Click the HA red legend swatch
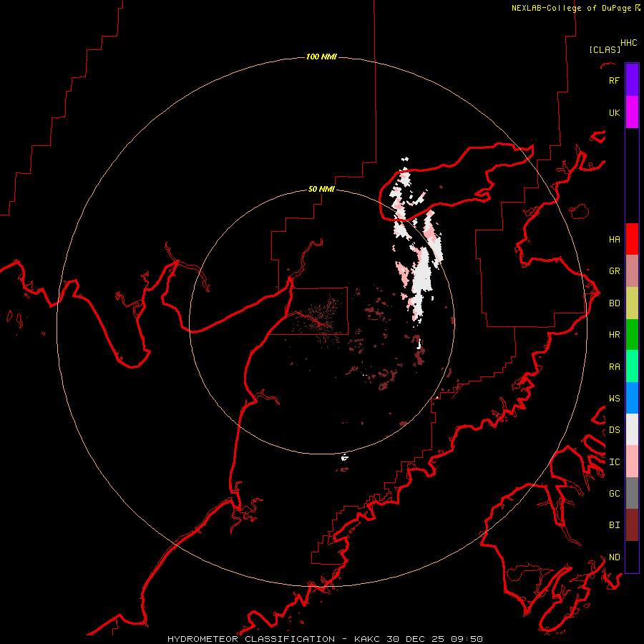644x644 pixels. (x=632, y=239)
